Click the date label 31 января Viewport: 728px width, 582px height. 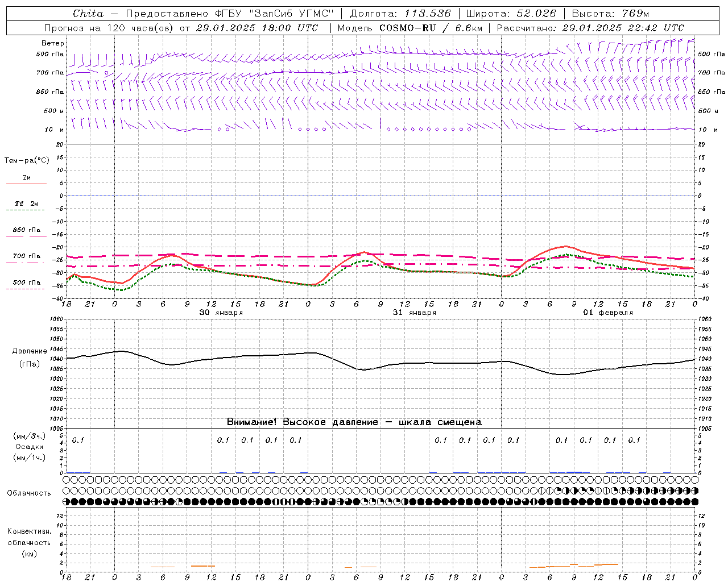[415, 313]
